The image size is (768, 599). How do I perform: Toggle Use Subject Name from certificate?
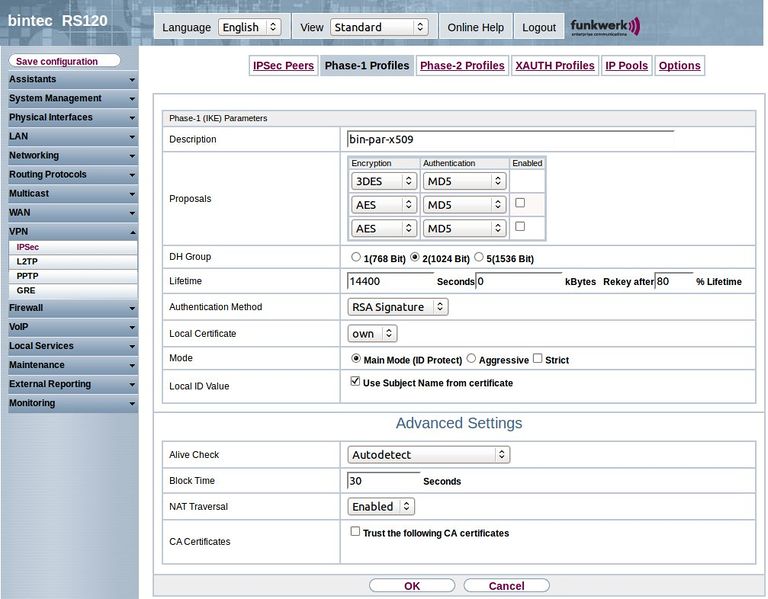355,382
